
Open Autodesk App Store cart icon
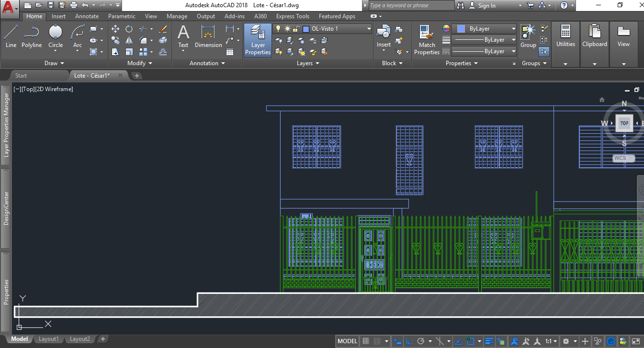pos(530,5)
